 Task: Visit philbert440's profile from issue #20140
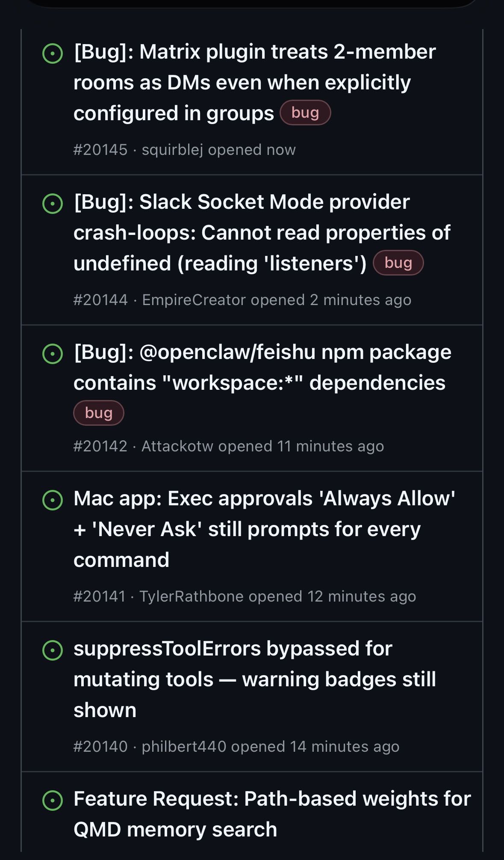pyautogui.click(x=184, y=747)
